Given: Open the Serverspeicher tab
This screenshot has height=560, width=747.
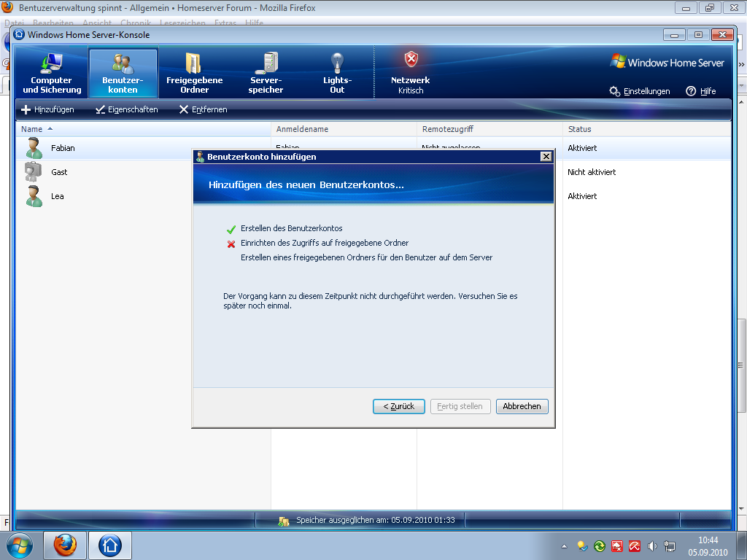Looking at the screenshot, I should coord(266,72).
